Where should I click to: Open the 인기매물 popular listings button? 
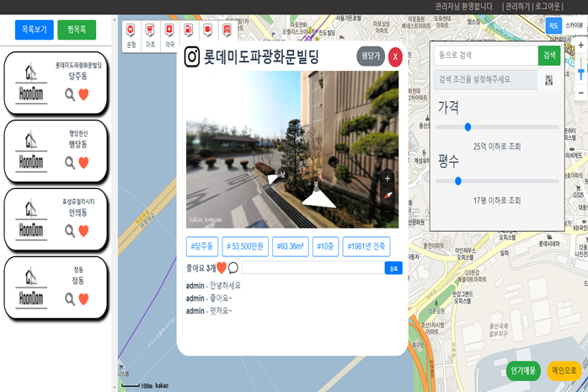click(x=523, y=371)
